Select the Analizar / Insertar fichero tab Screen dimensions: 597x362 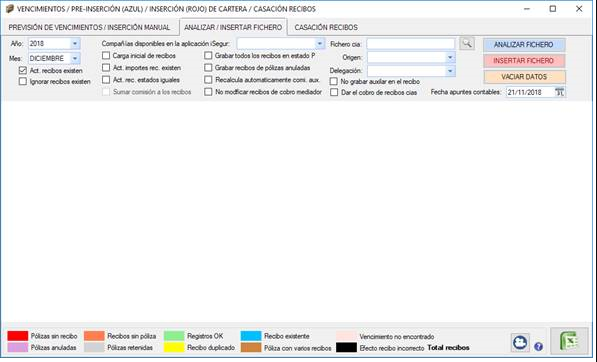tap(233, 27)
